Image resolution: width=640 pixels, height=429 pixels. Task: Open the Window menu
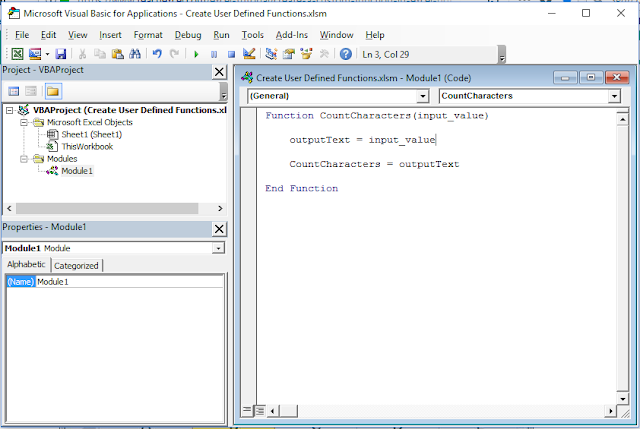point(336,35)
